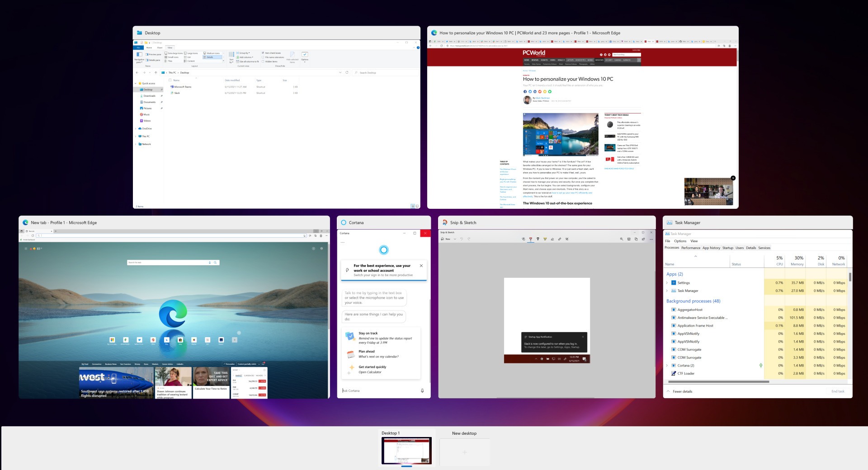This screenshot has height=470, width=868.
Task: Show Hidden items in File Explorer
Action: coord(263,61)
